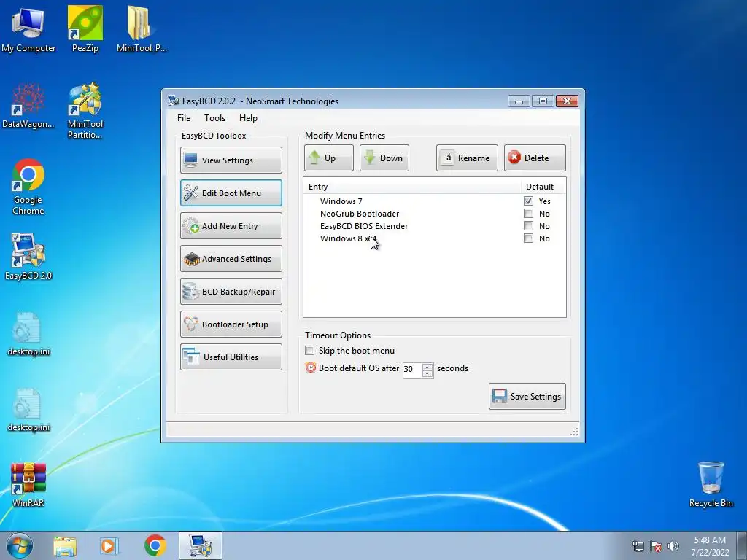This screenshot has height=560, width=747.
Task: Move the entry Up with the green arrow
Action: click(x=329, y=158)
